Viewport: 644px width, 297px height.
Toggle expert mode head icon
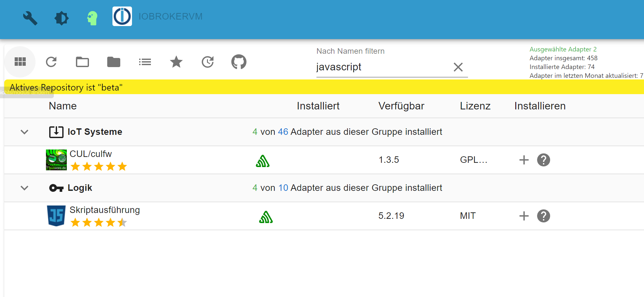click(x=92, y=18)
